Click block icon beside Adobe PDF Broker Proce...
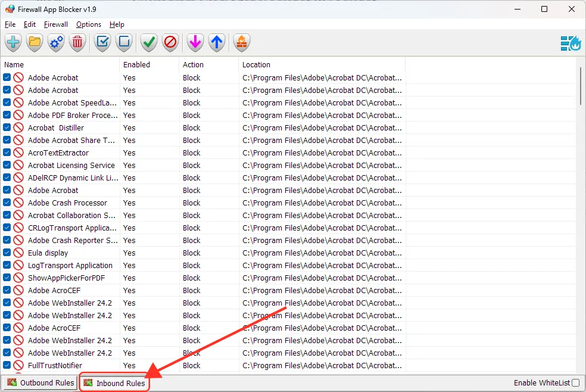This screenshot has height=392, width=586. tap(18, 115)
